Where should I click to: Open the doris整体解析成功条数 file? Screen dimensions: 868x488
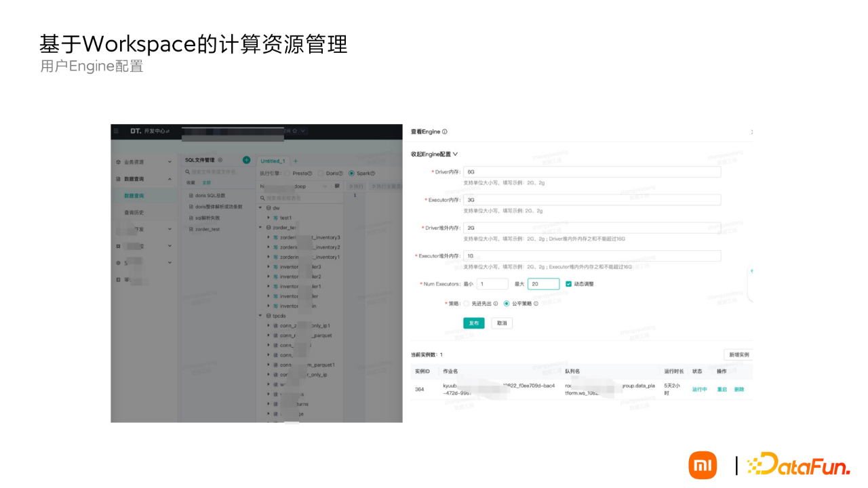(x=218, y=207)
